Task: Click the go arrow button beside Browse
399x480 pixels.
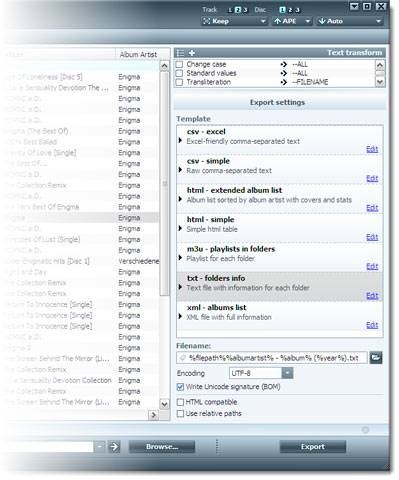Action: click(x=114, y=447)
